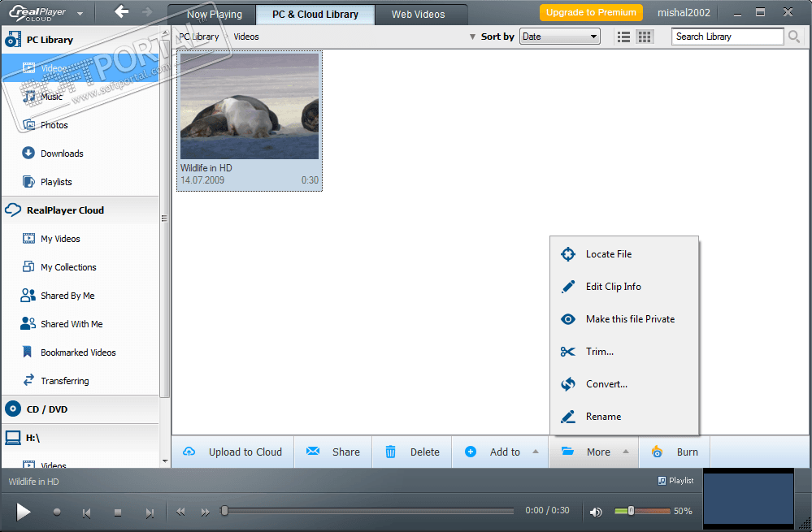Click the search magnifier icon

[x=794, y=37]
